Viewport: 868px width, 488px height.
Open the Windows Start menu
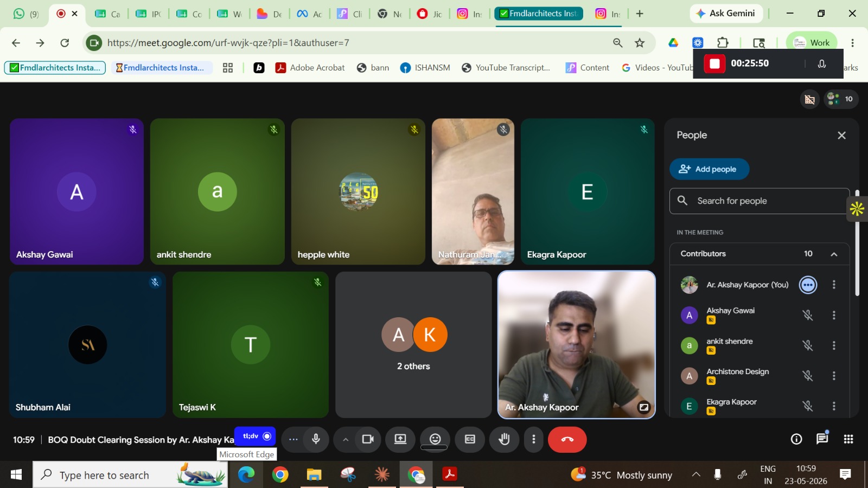pos(16,475)
